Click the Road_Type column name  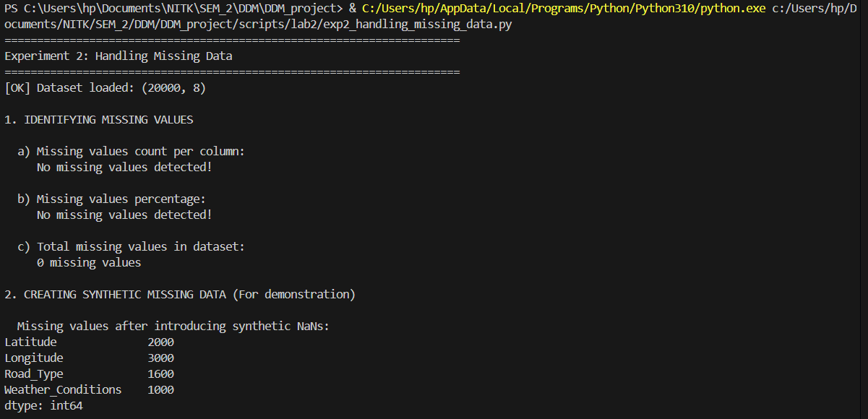34,374
